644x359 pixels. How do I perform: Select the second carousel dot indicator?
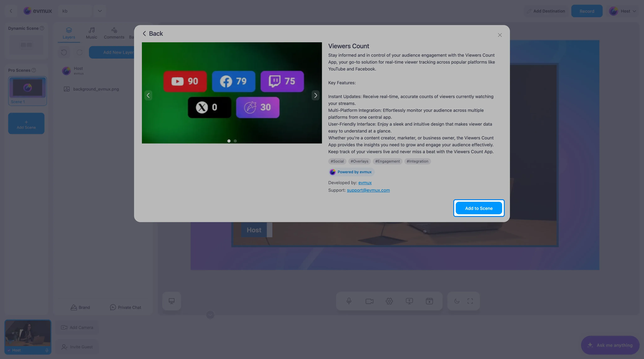coord(235,141)
